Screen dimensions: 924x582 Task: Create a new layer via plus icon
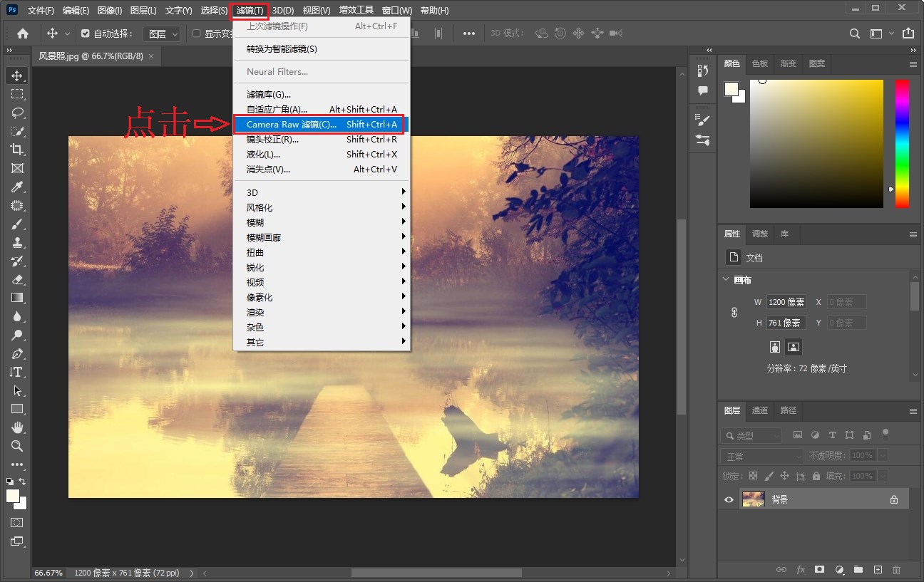point(878,570)
